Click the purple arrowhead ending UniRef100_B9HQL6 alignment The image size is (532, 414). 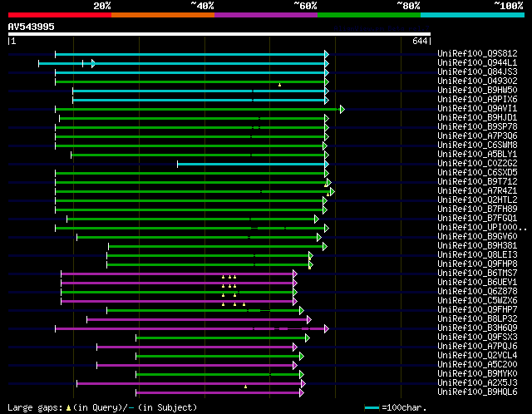point(302,393)
